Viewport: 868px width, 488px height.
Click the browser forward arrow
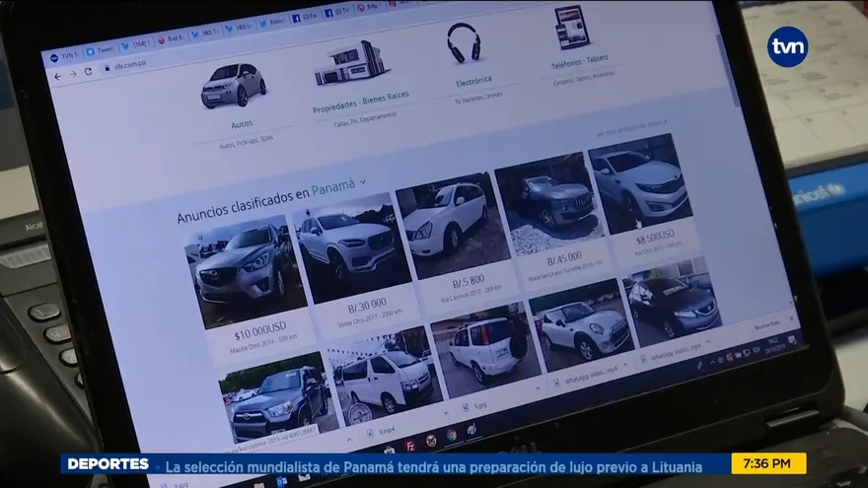point(73,74)
